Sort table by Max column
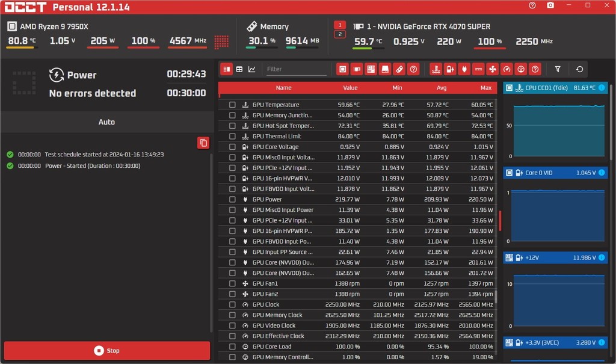The width and height of the screenshot is (616, 364). (486, 88)
